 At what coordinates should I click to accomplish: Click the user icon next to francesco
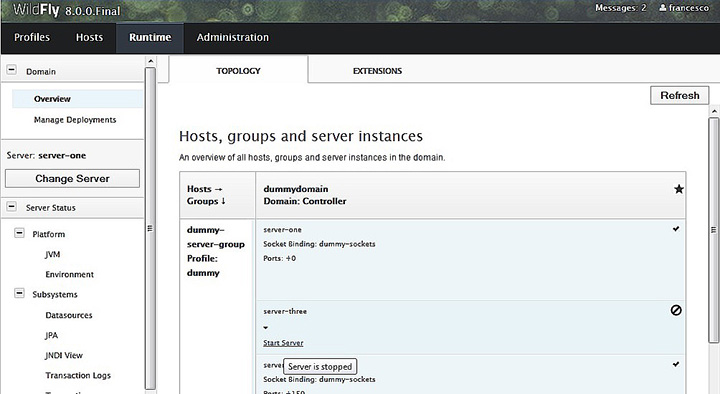point(663,8)
